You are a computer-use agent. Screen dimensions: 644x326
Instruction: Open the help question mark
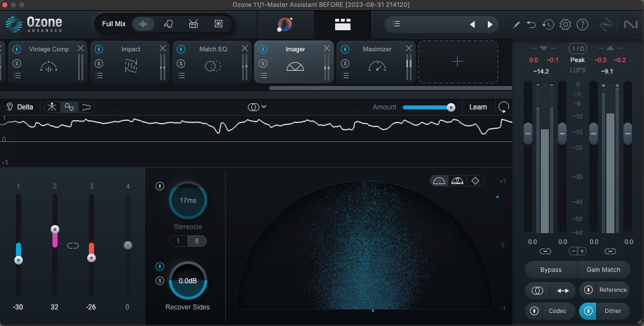pyautogui.click(x=582, y=25)
